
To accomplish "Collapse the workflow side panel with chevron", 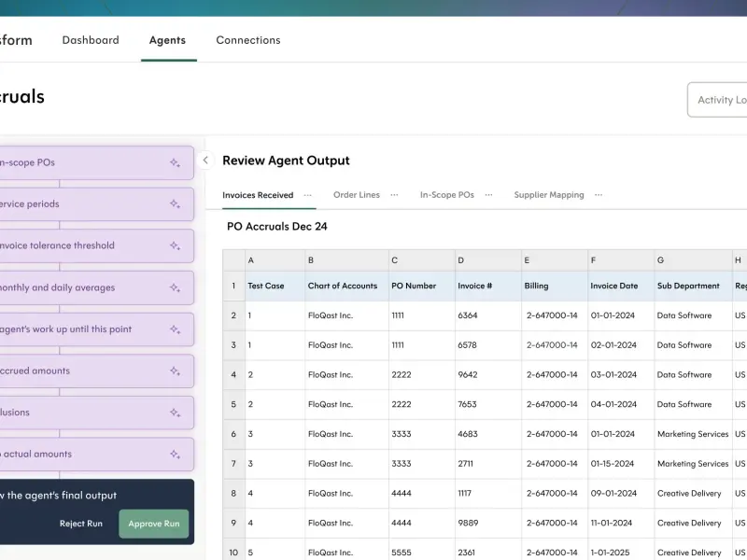I will pyautogui.click(x=205, y=161).
